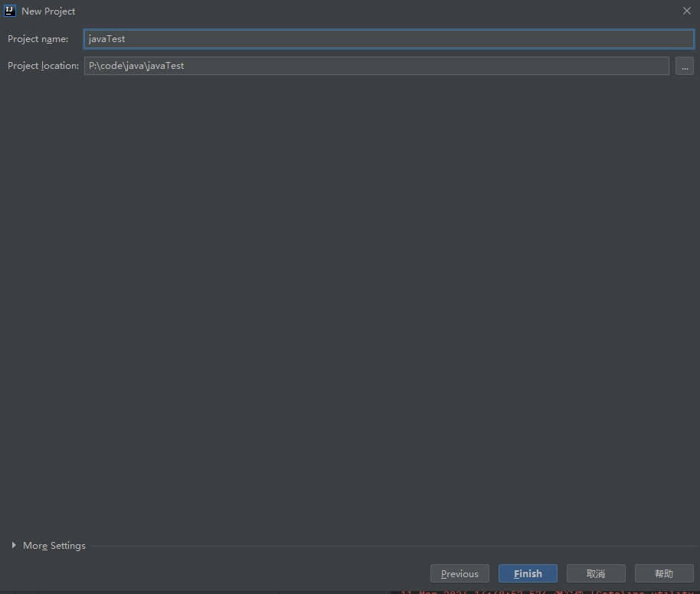This screenshot has width=700, height=594.
Task: Expand the More Settings section
Action: click(14, 545)
